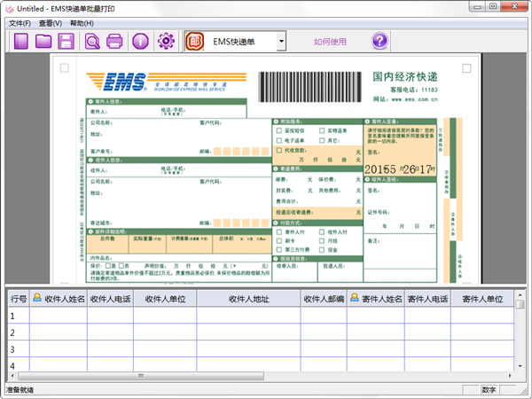The width and height of the screenshot is (532, 399).
Task: Click the purple question mark help icon
Action: [379, 41]
